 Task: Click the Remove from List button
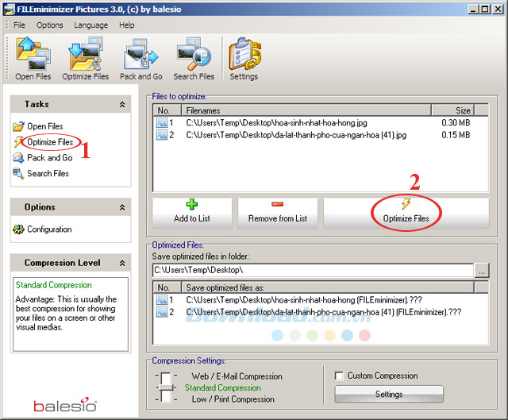coord(278,213)
